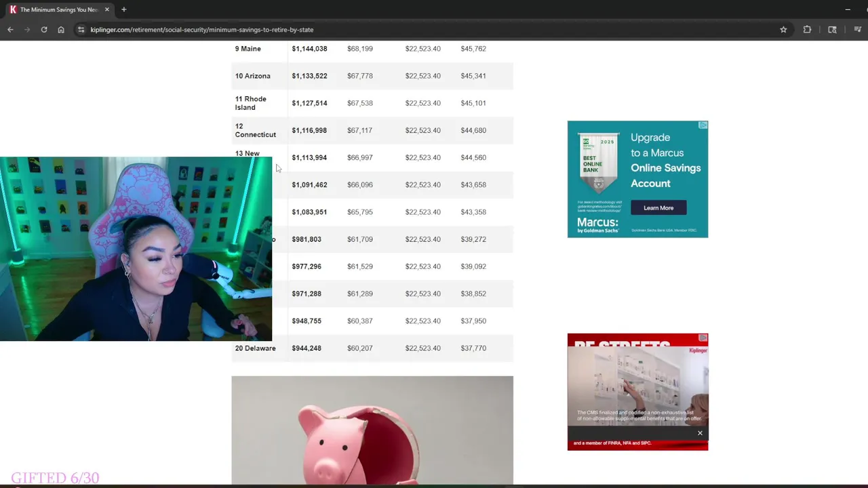Click the $22,523.40 cell in Maine row
The width and height of the screenshot is (868, 488).
[422, 49]
